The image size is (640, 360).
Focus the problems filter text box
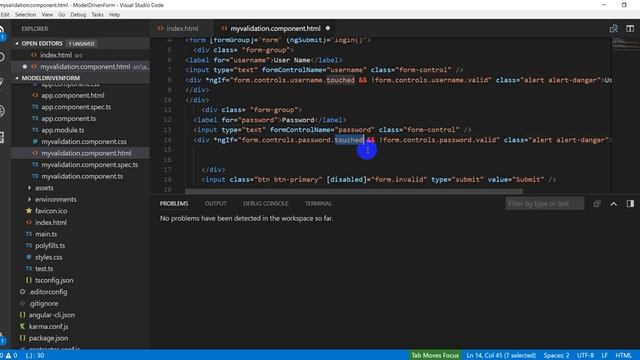[x=544, y=203]
